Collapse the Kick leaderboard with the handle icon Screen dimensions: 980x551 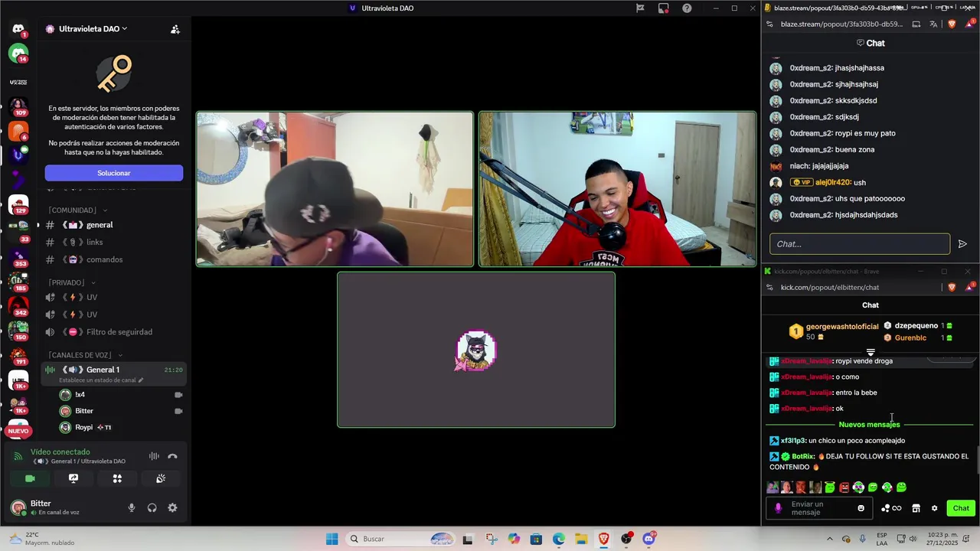[x=871, y=353]
